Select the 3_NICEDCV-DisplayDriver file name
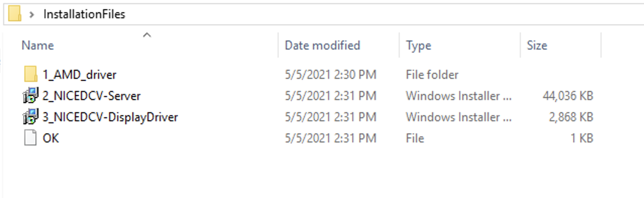Screen dimensions: 644x198 pyautogui.click(x=111, y=117)
